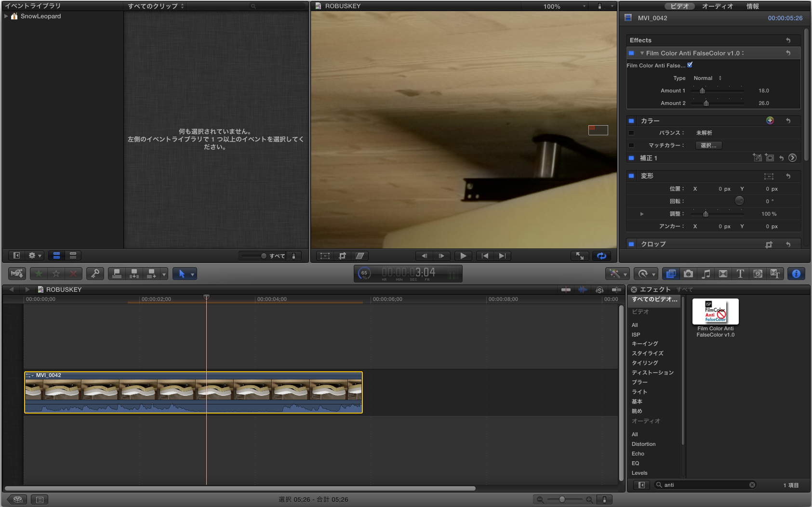The image size is (812, 507).
Task: Jump to previous edit point
Action: coord(485,256)
